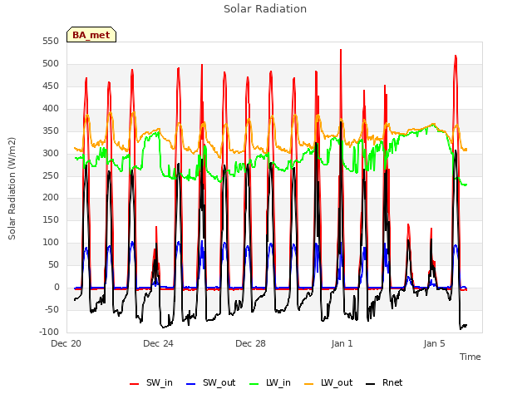Click the red SW_in legend swatch
Image resolution: width=532 pixels, height=399 pixels.
click(x=135, y=384)
